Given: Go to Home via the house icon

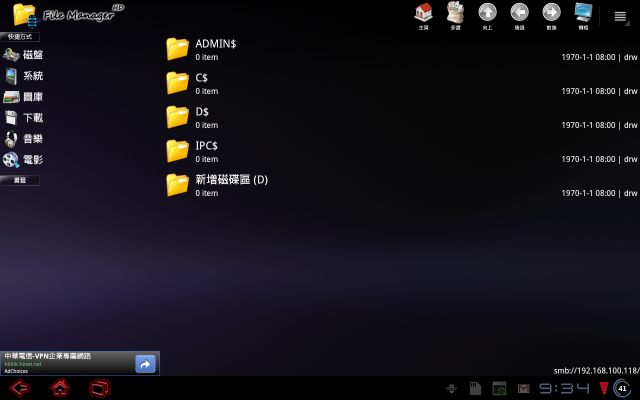Looking at the screenshot, I should point(423,16).
